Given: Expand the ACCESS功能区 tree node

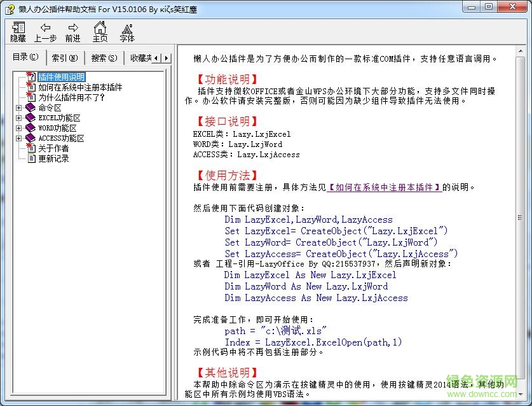Looking at the screenshot, I should point(19,138).
